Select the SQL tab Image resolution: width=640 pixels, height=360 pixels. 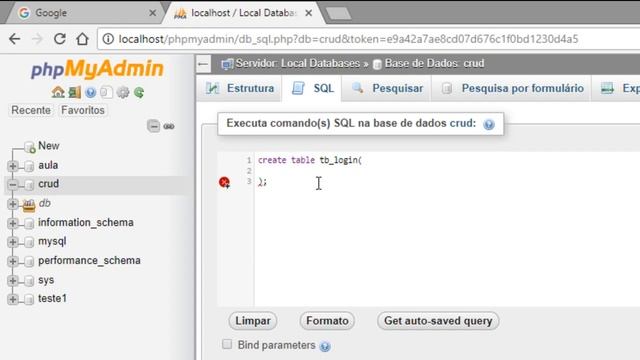(x=313, y=88)
